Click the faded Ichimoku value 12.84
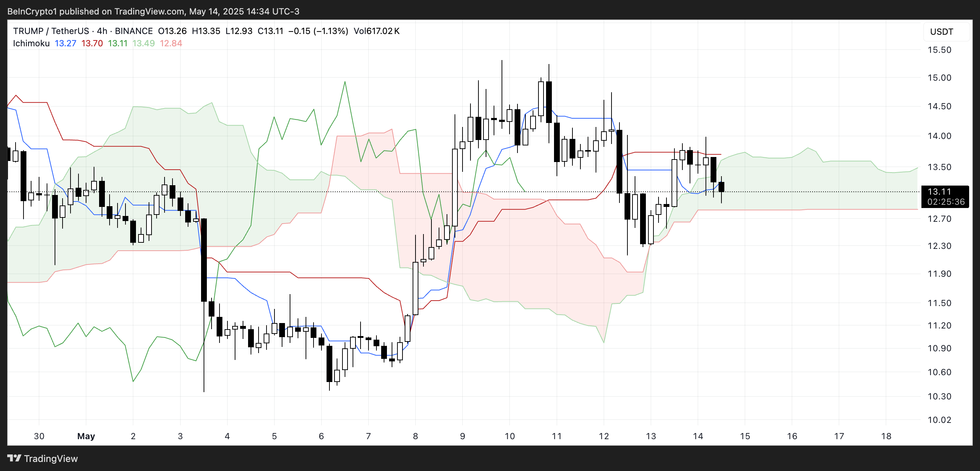This screenshot has width=980, height=471. point(171,43)
